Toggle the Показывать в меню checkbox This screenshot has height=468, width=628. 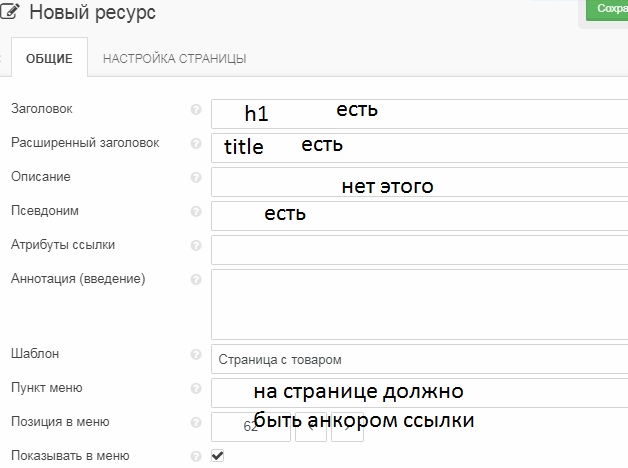(217, 456)
